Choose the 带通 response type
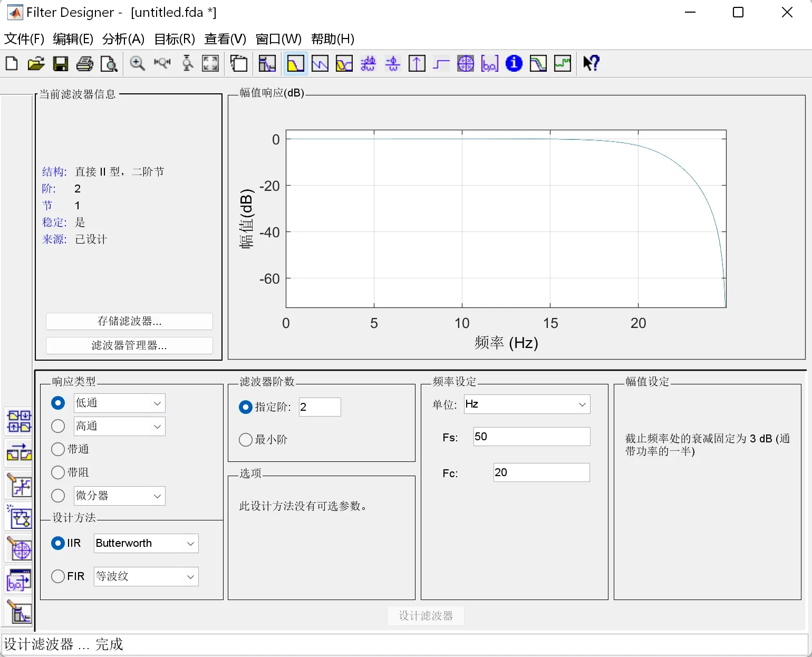812x657 pixels. click(x=58, y=449)
